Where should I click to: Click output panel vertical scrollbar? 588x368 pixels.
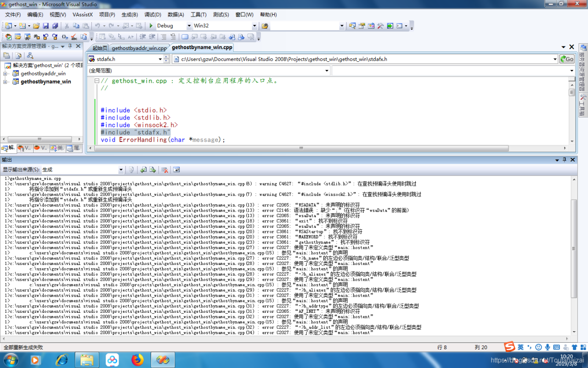pyautogui.click(x=573, y=248)
